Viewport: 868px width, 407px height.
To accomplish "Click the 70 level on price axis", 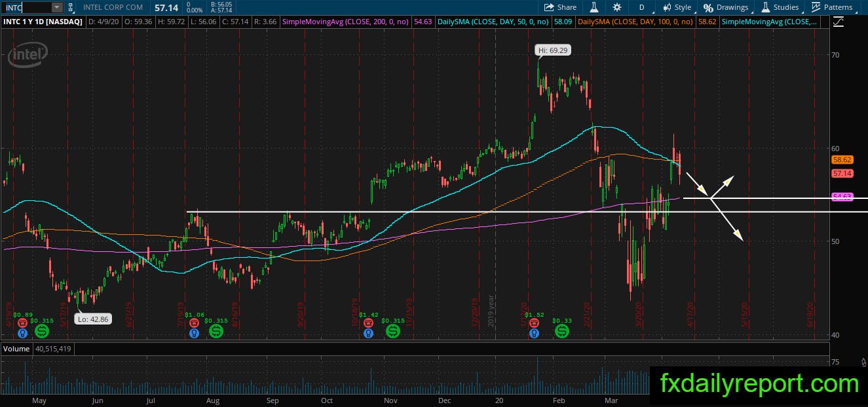I will pos(836,55).
